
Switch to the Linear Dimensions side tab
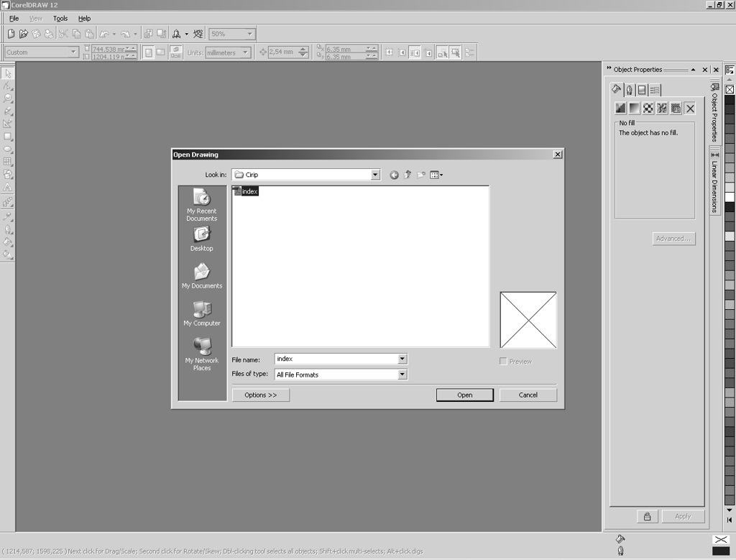pyautogui.click(x=715, y=182)
